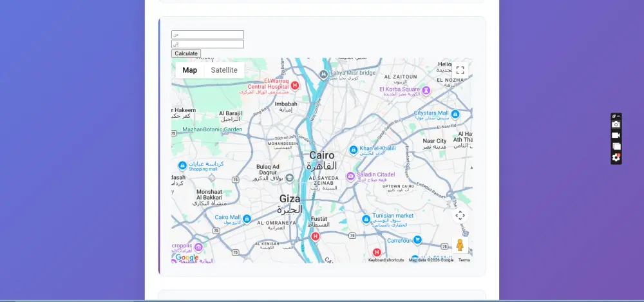
Task: Click Map data ©2026 Google text
Action: [431, 260]
